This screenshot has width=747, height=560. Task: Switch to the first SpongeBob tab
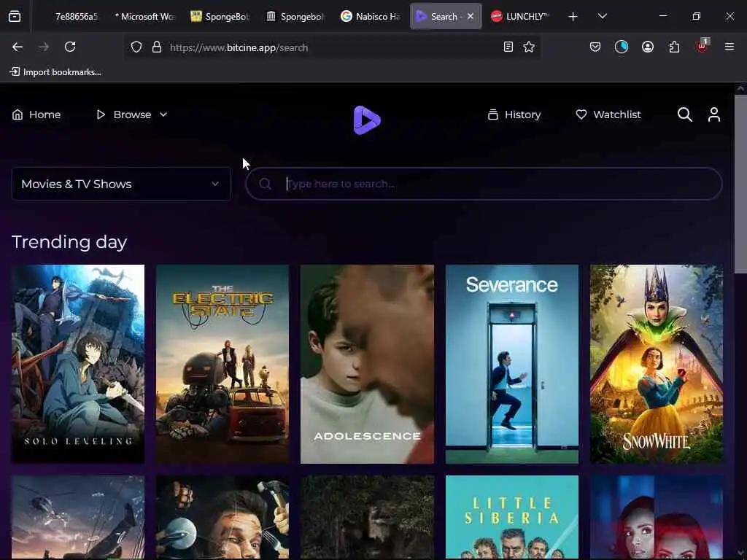pos(220,16)
